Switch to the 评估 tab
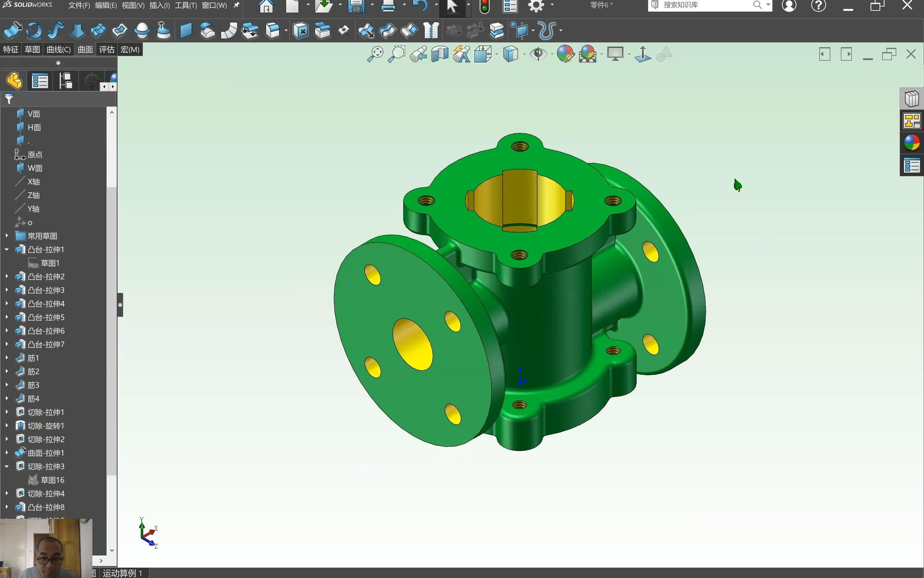The height and width of the screenshot is (578, 924). tap(107, 49)
